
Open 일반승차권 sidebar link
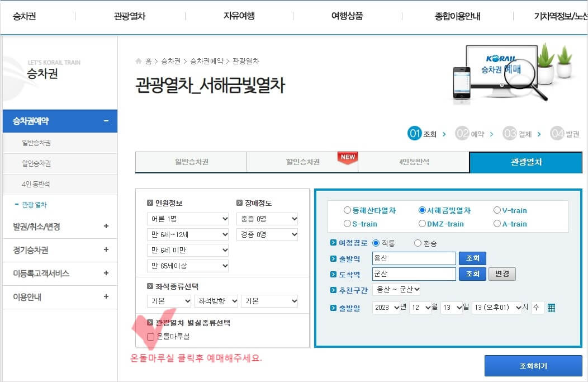(x=36, y=143)
